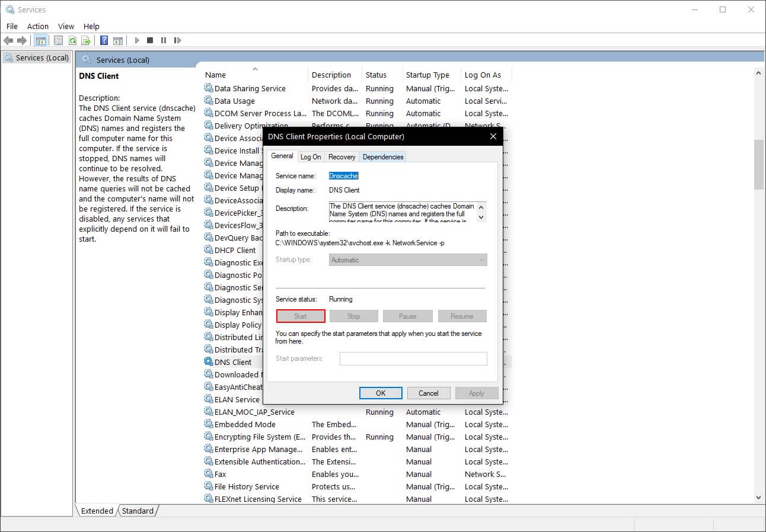The image size is (766, 532).
Task: Click the gear icon beside Extensible Authentication
Action: 209,461
